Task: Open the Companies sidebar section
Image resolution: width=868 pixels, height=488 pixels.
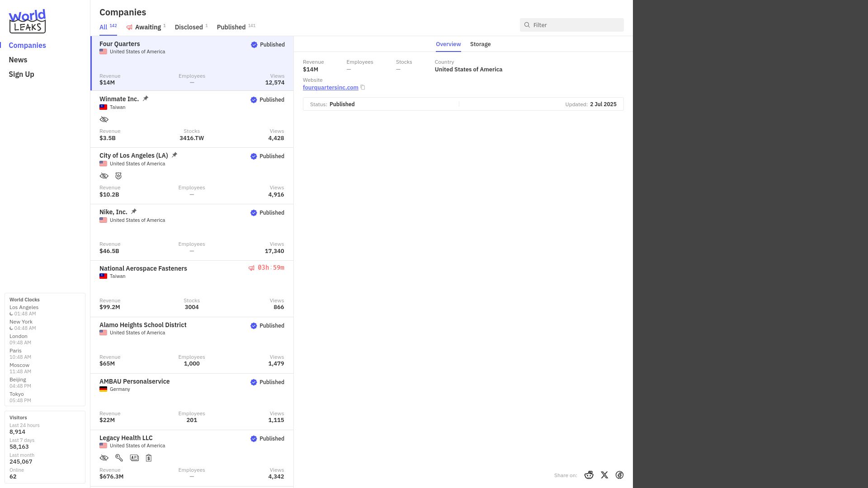Action: (27, 45)
